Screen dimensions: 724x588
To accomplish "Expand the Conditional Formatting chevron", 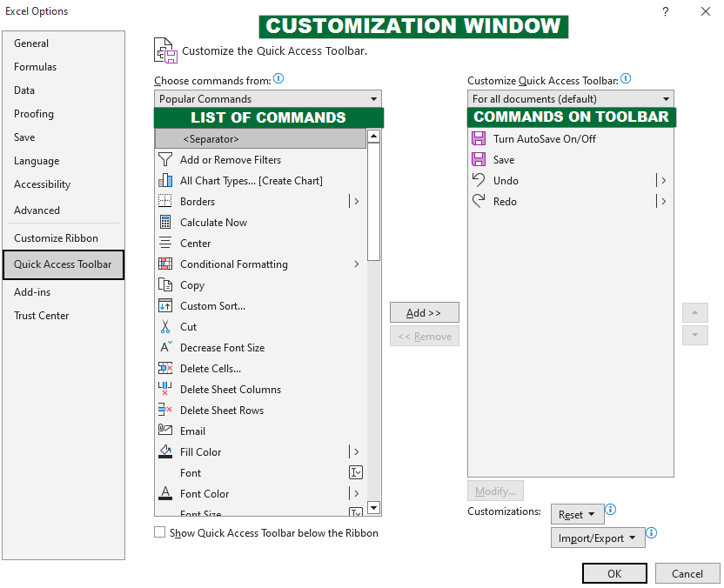I will pyautogui.click(x=357, y=264).
